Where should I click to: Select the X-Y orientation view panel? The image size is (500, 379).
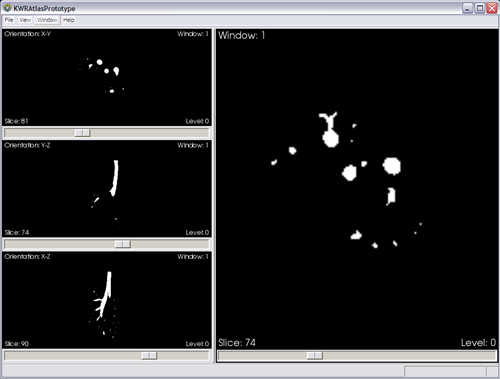107,77
